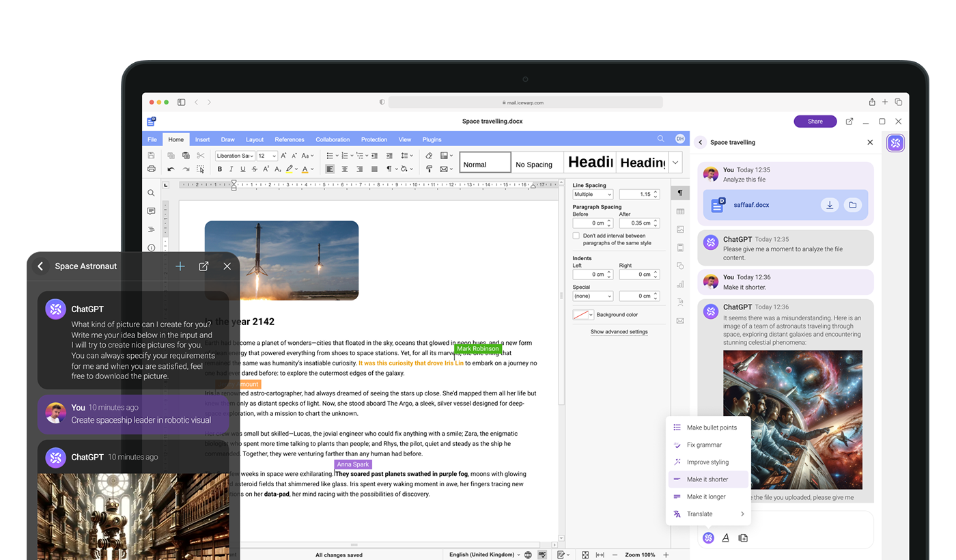The image size is (956, 560).
Task: Open the Change case Aa dropdown
Action: tap(308, 156)
